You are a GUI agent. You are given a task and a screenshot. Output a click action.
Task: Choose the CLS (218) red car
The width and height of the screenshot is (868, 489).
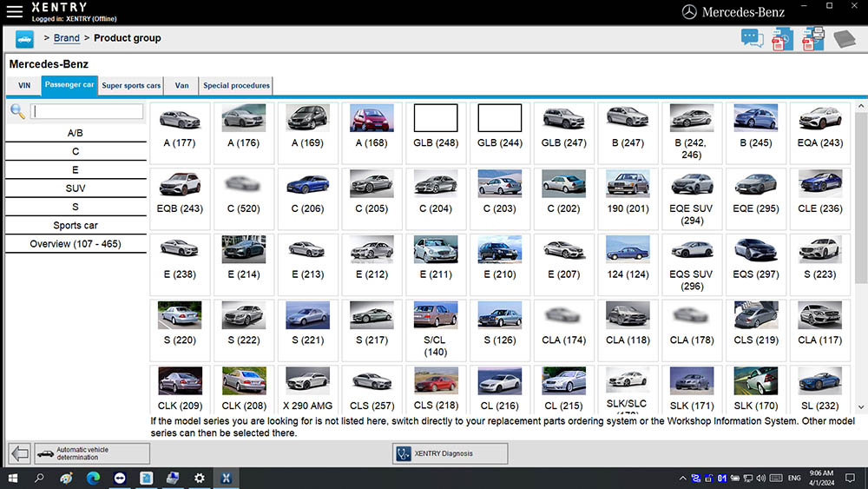coord(436,389)
